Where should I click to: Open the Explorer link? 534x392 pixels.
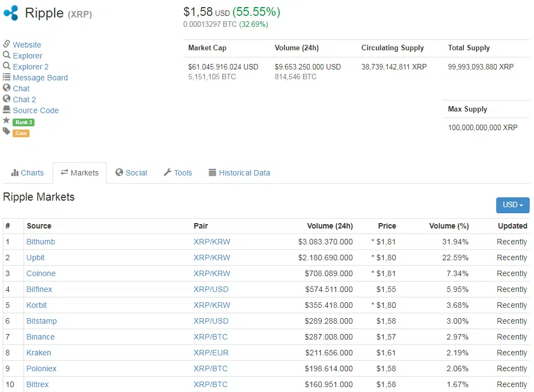[27, 55]
